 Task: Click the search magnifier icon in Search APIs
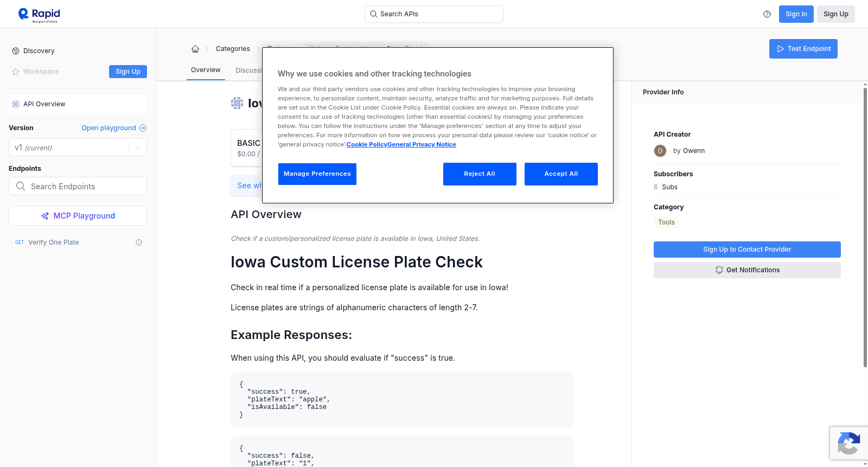point(374,14)
